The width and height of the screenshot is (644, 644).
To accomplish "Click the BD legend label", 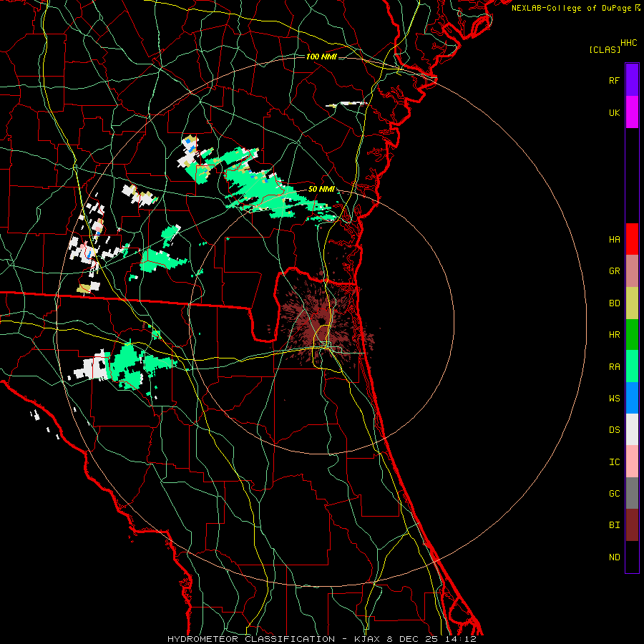I will point(614,303).
